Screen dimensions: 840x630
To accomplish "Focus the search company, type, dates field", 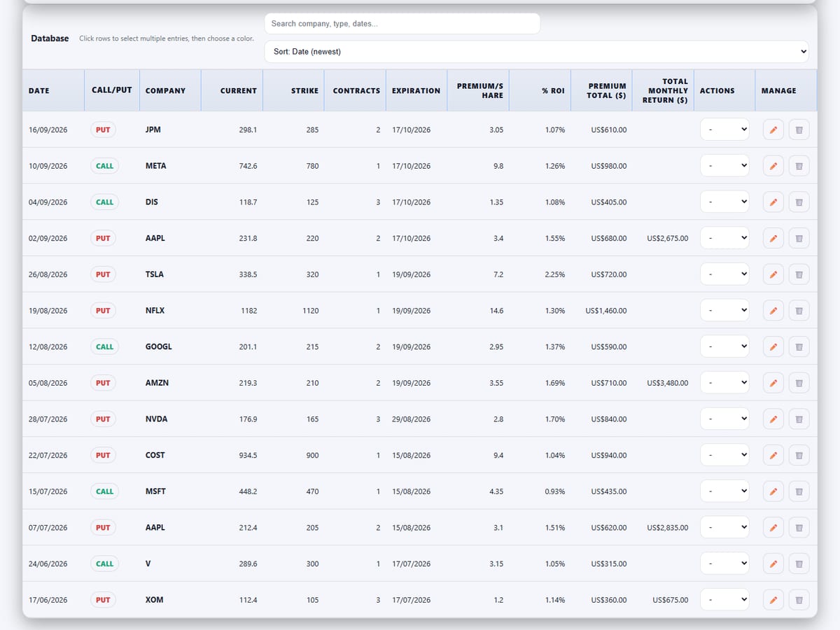I will pyautogui.click(x=402, y=24).
